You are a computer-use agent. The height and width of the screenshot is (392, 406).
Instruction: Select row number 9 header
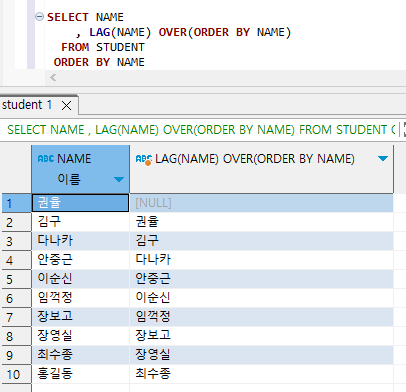coord(17,355)
